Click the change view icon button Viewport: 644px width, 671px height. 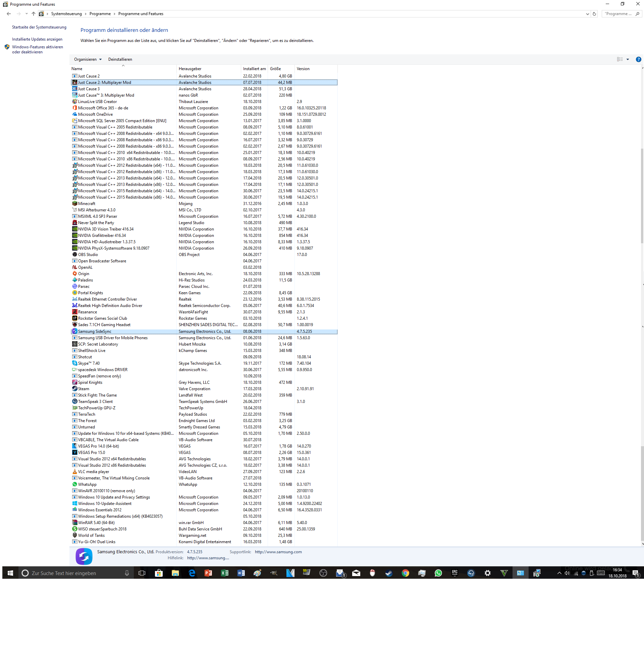(620, 59)
